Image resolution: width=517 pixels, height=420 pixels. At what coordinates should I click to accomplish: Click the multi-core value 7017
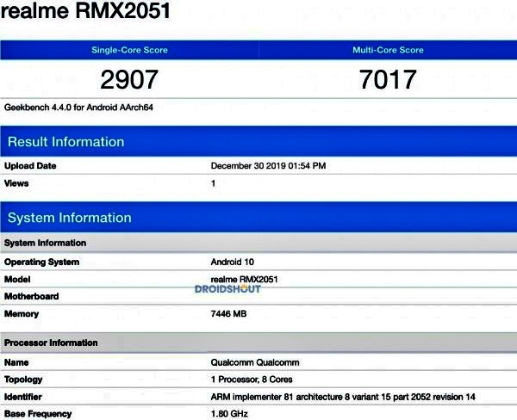point(388,79)
